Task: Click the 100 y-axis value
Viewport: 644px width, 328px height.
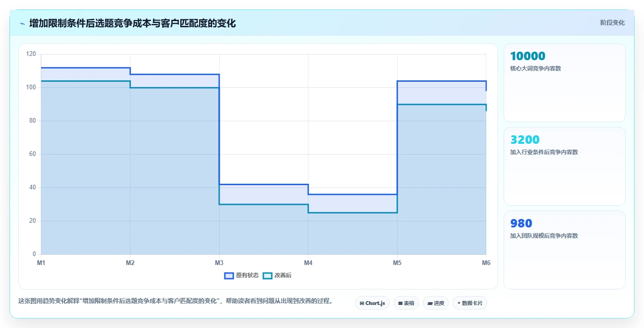Action: (x=31, y=87)
